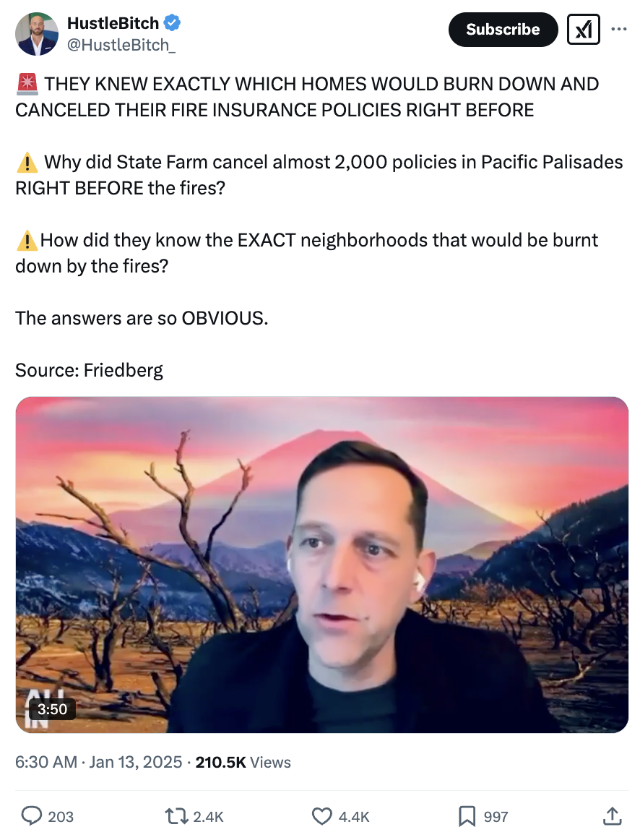Screen dimensions: 640x840
Task: Play the Friedberg video
Action: coord(321,565)
